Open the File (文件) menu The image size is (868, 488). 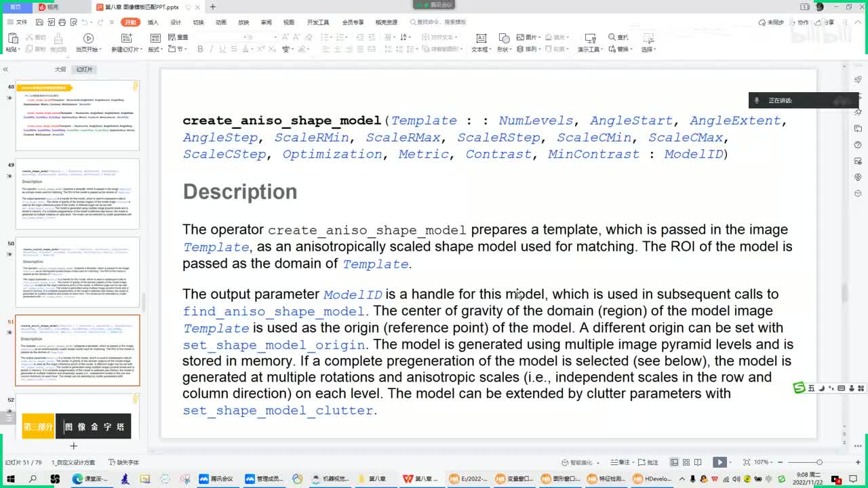[x=17, y=22]
